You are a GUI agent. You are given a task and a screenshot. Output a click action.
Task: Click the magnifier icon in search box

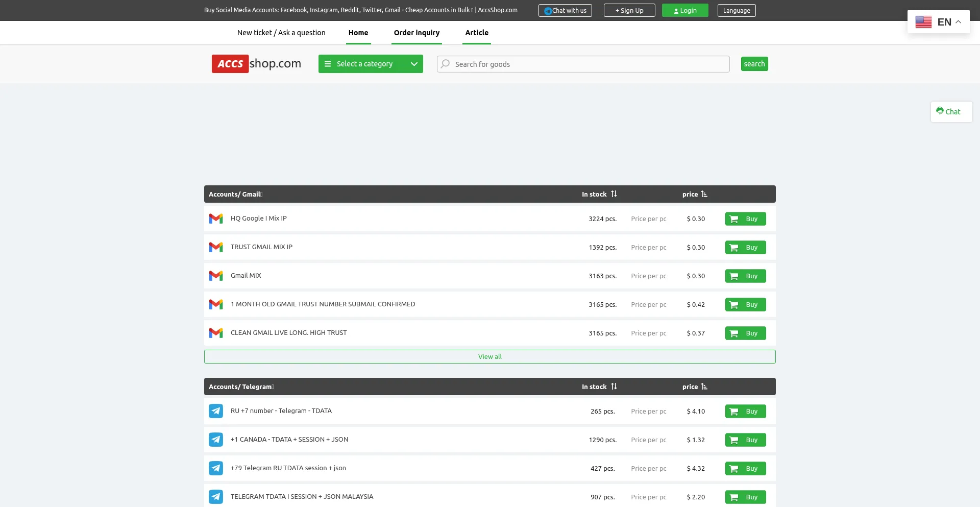(446, 64)
